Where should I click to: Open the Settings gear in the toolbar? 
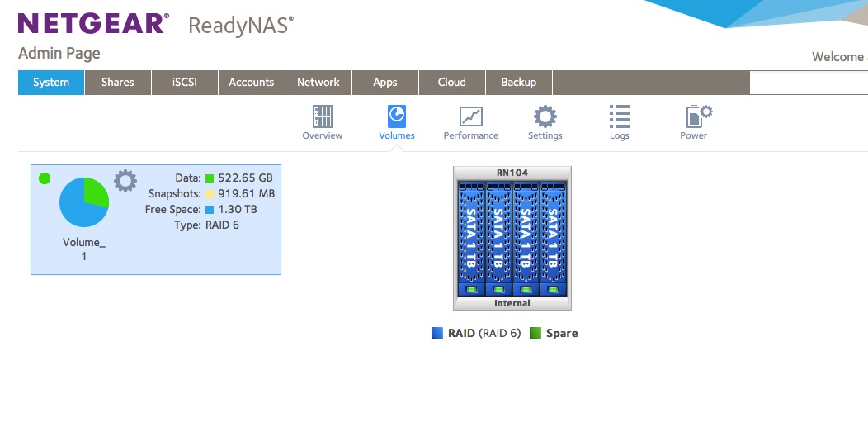(x=545, y=116)
